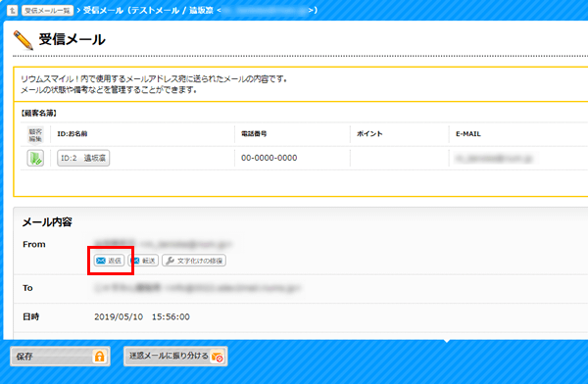Click the 保存 save button
Screen dimensions: 588x384
(x=60, y=356)
